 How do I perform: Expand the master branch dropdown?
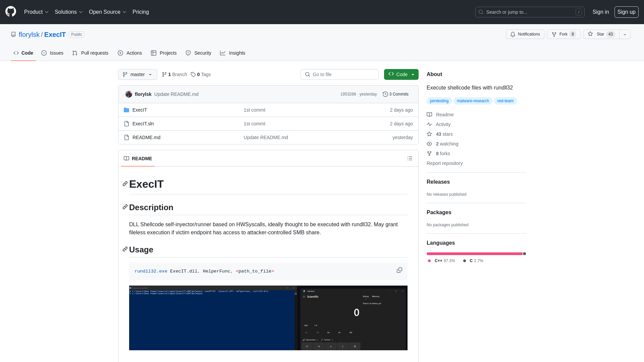[137, 74]
